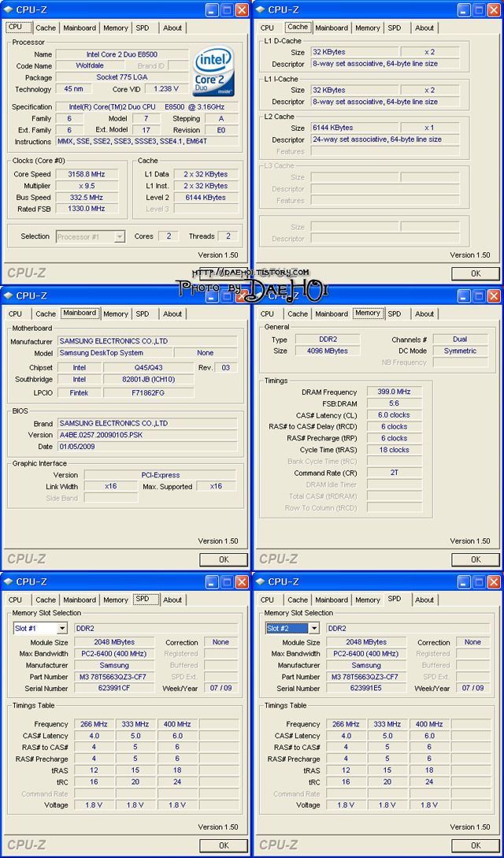The width and height of the screenshot is (504, 858).
Task: Click the serial number '623991CF'
Action: [x=114, y=689]
